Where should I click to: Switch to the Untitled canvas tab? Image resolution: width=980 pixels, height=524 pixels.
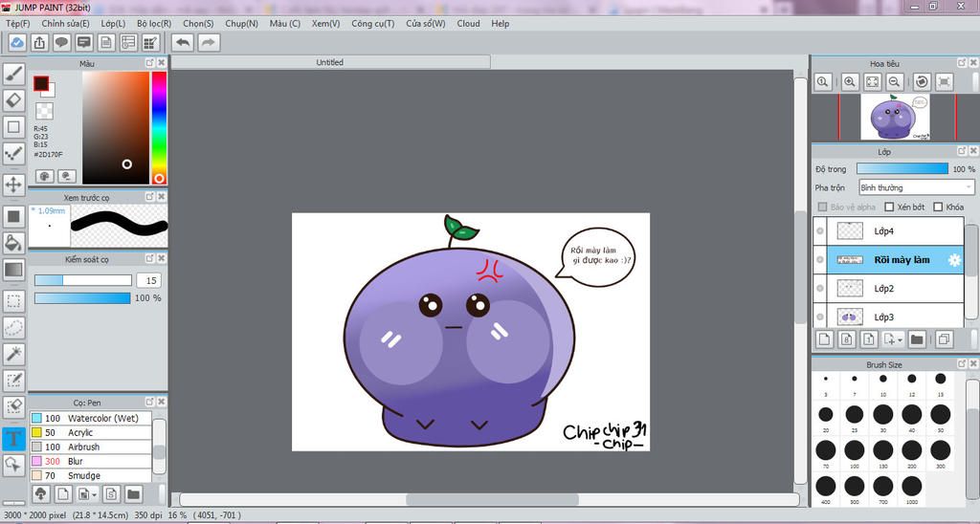[330, 62]
